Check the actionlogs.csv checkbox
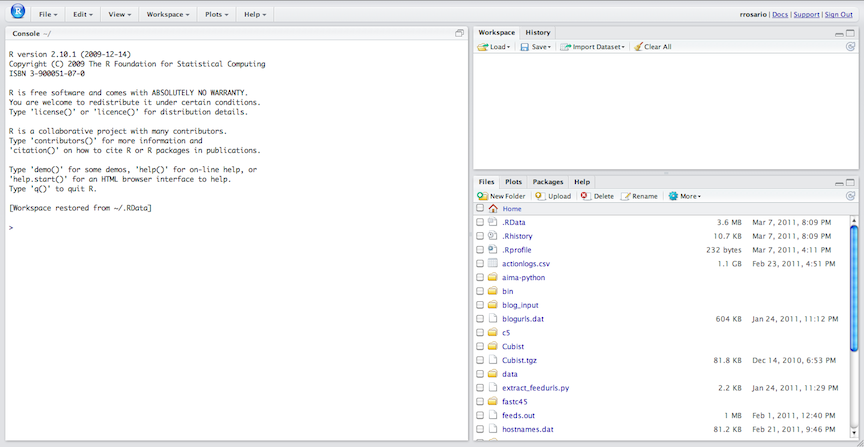Viewport: 864px width, 447px height. tap(480, 263)
